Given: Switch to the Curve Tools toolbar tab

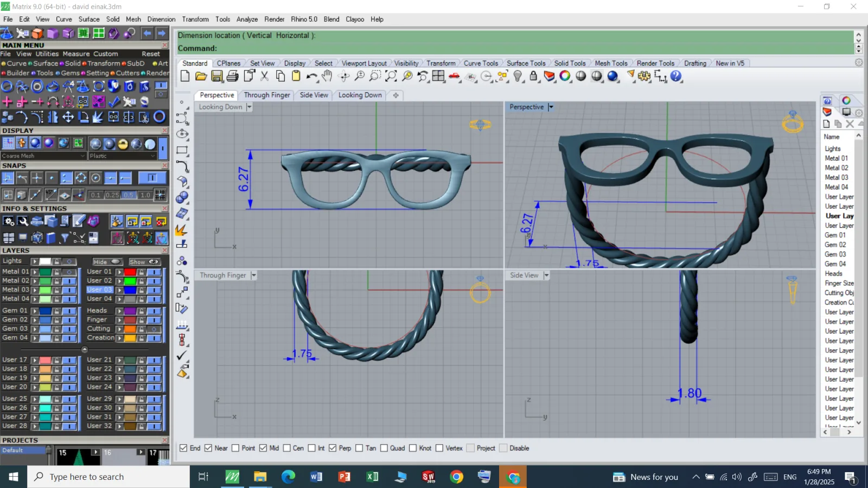Looking at the screenshot, I should [481, 63].
